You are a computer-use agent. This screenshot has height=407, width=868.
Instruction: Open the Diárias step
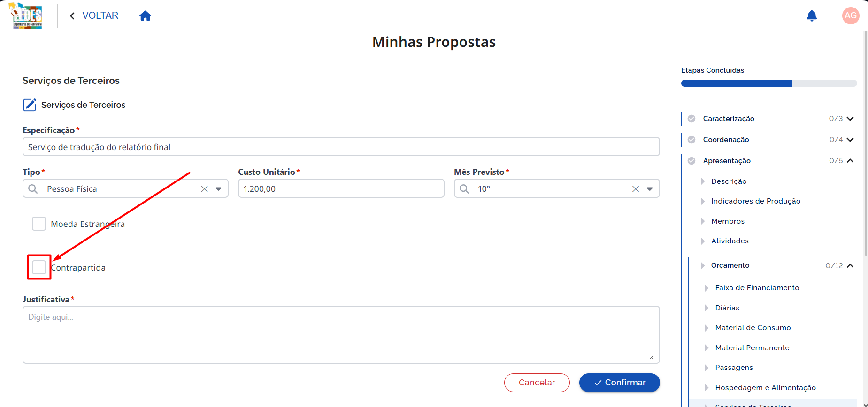727,308
